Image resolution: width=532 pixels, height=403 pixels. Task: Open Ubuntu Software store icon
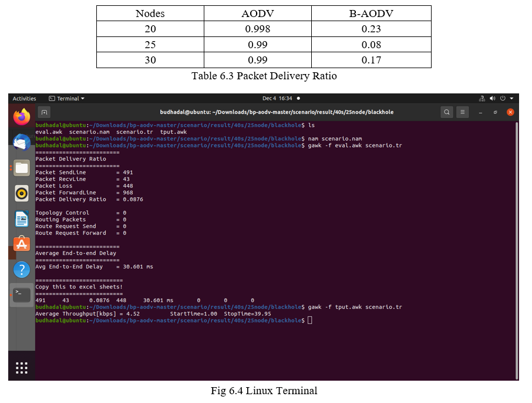point(22,244)
